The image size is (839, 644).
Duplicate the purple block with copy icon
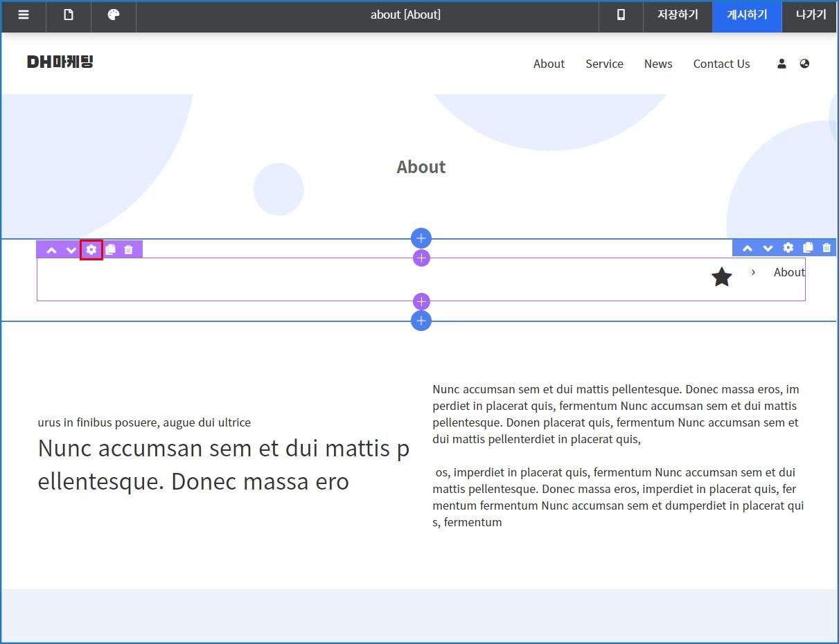pyautogui.click(x=110, y=249)
